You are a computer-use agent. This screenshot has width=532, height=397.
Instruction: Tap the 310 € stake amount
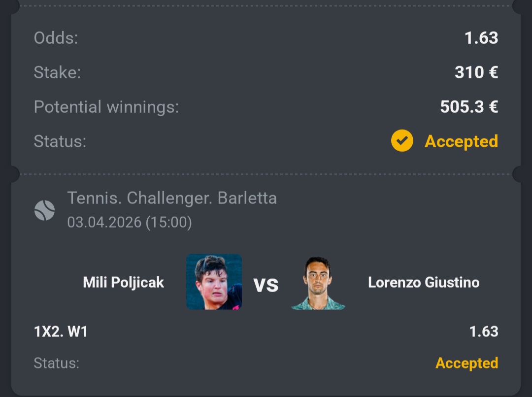[x=476, y=72]
